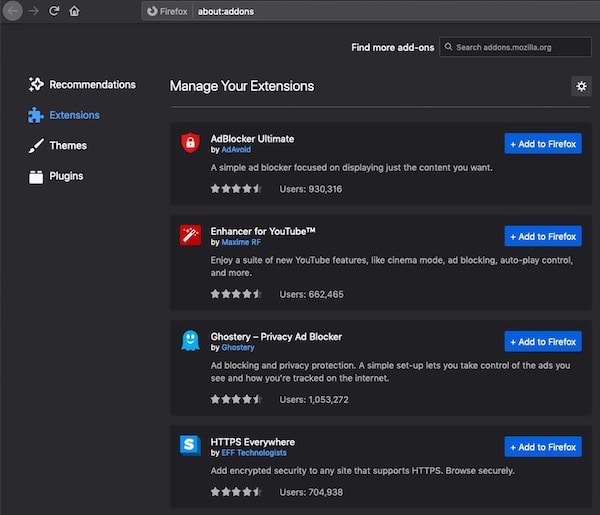Click the Search addons.mozilla.org field
This screenshot has width=600, height=515.
[x=515, y=47]
